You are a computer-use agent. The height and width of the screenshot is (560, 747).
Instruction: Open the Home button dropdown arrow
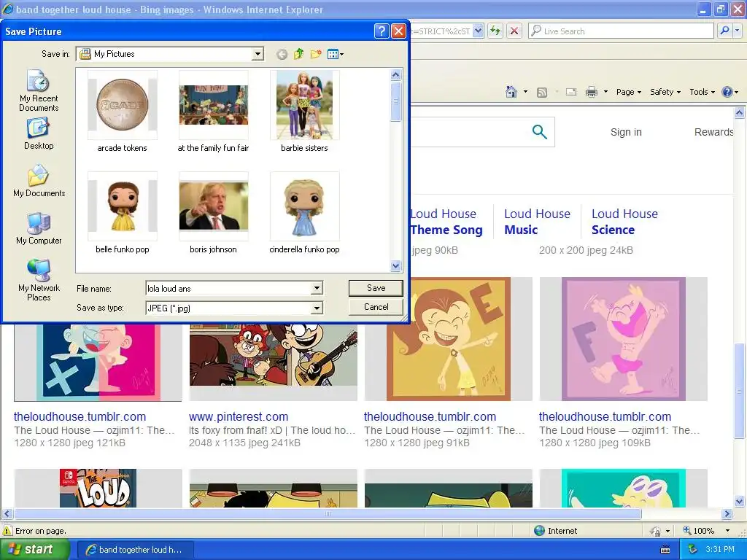pyautogui.click(x=525, y=92)
